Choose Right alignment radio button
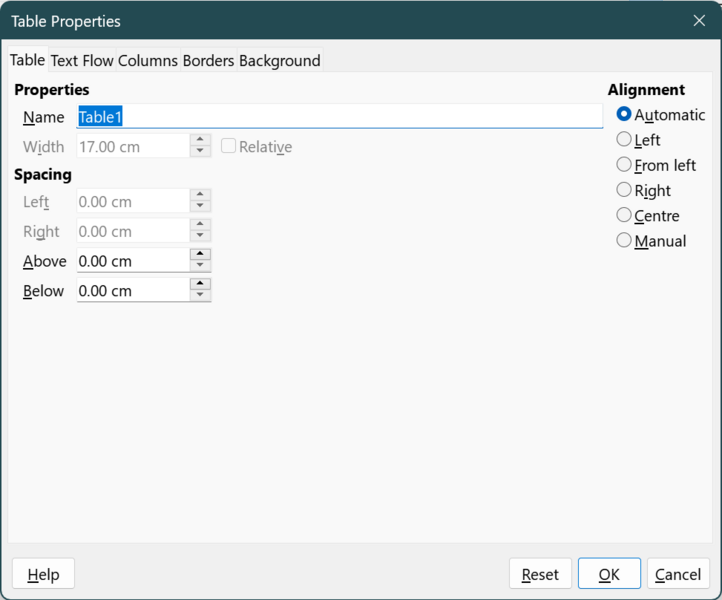722x600 pixels. click(x=625, y=190)
